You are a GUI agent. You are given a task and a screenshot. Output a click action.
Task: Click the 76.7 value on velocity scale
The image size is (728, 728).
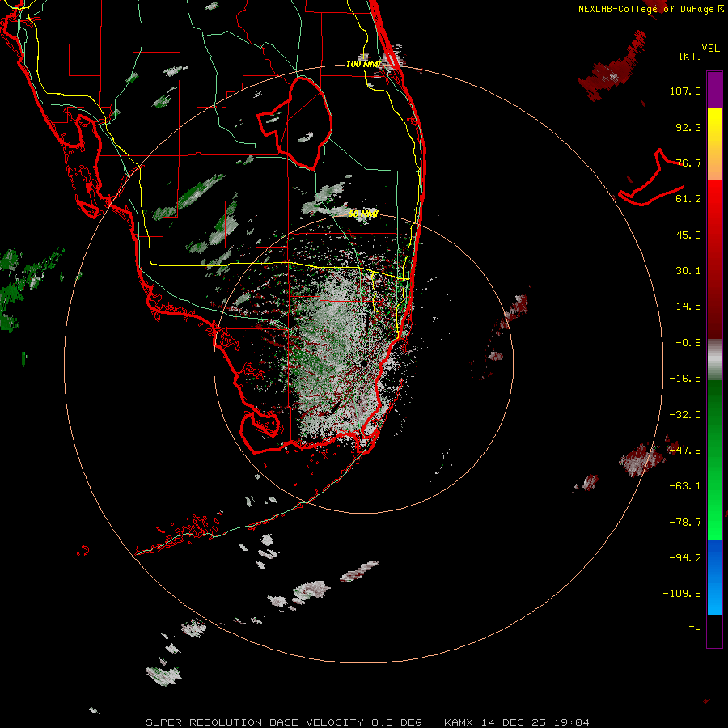[x=688, y=163]
